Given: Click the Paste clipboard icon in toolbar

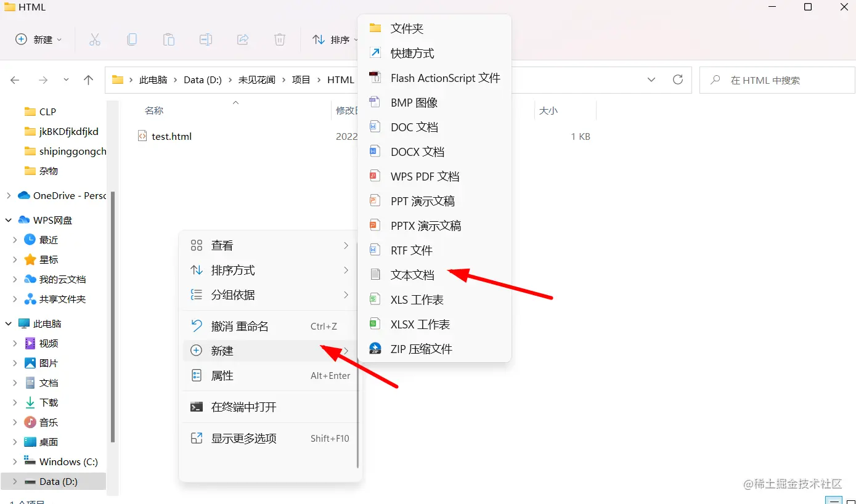Looking at the screenshot, I should (x=168, y=39).
